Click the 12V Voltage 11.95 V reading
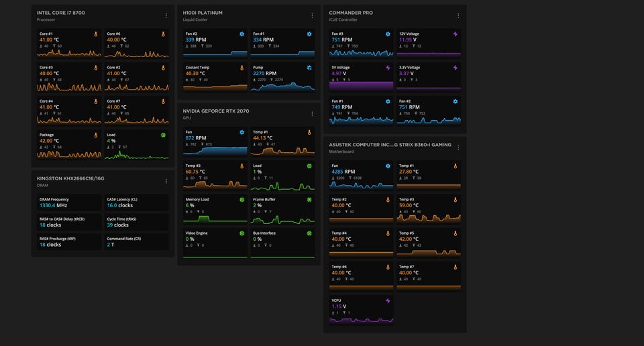 [408, 40]
